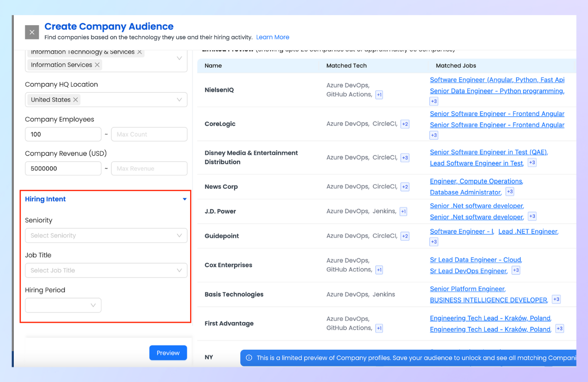Click the Matched Jobs column header

click(456, 66)
